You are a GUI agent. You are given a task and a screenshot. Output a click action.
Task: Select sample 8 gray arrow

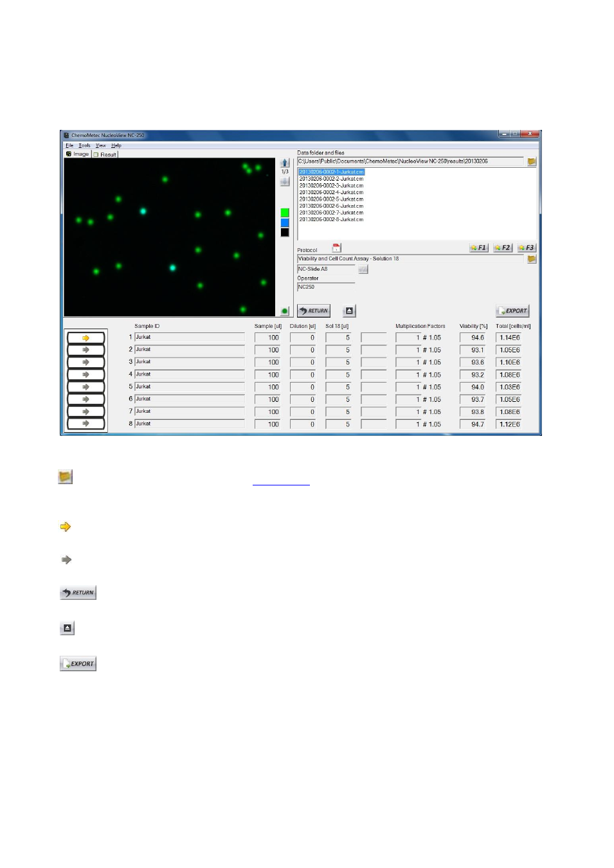[86, 423]
